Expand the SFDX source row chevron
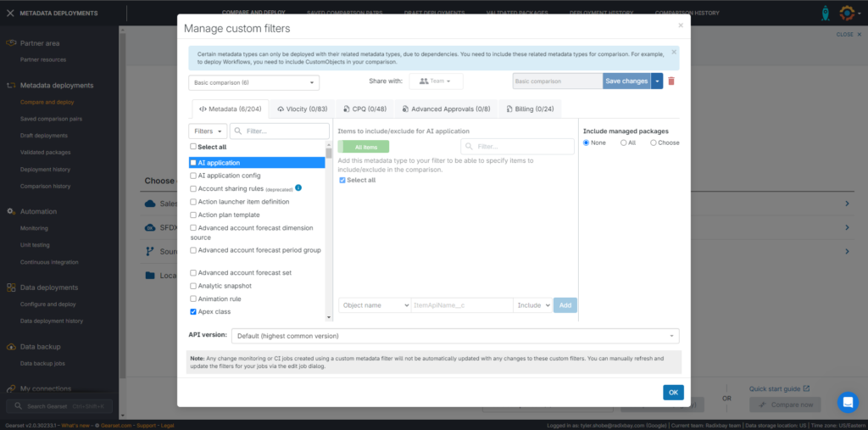The image size is (868, 430). [847, 228]
